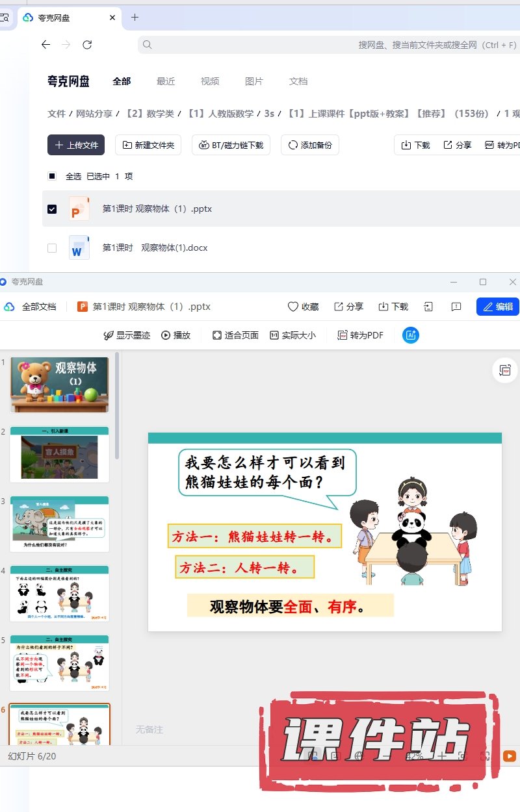The image size is (520, 812).
Task: Open the 文档 tab
Action: 298,81
